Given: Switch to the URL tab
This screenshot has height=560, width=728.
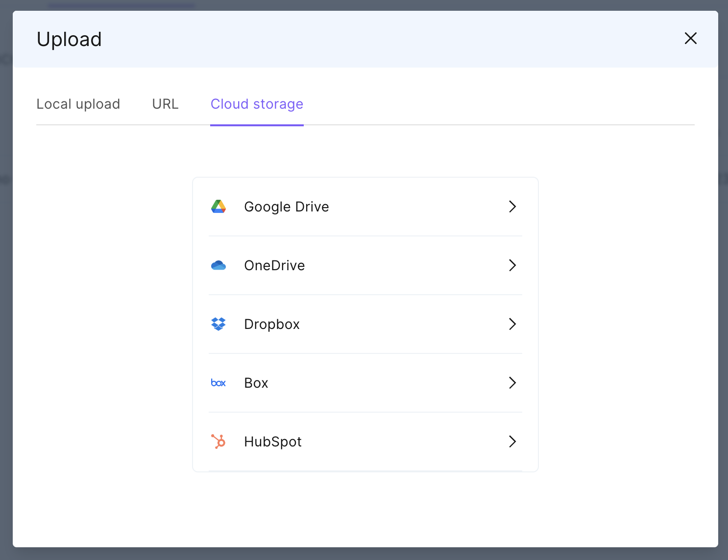Looking at the screenshot, I should tap(165, 104).
